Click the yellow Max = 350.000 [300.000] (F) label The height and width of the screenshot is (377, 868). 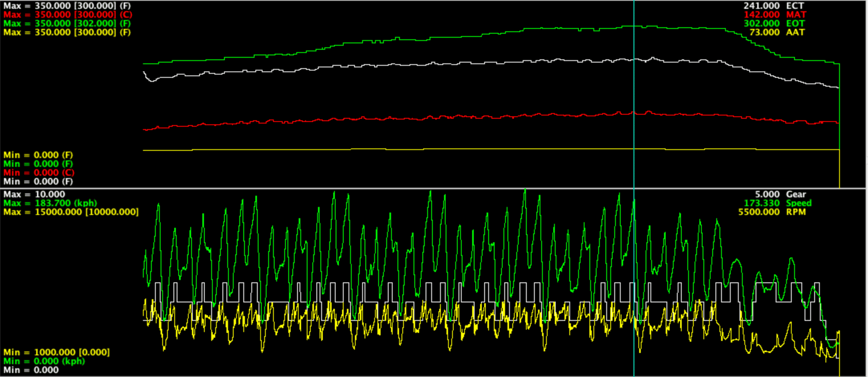(67, 32)
